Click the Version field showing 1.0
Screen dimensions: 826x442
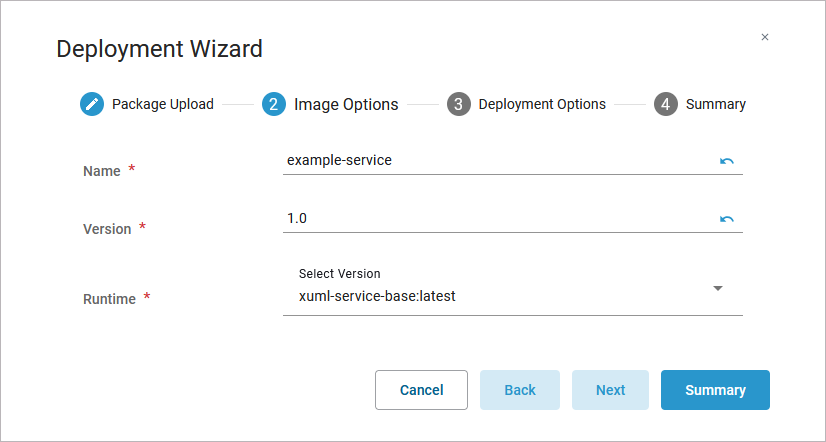click(x=495, y=218)
